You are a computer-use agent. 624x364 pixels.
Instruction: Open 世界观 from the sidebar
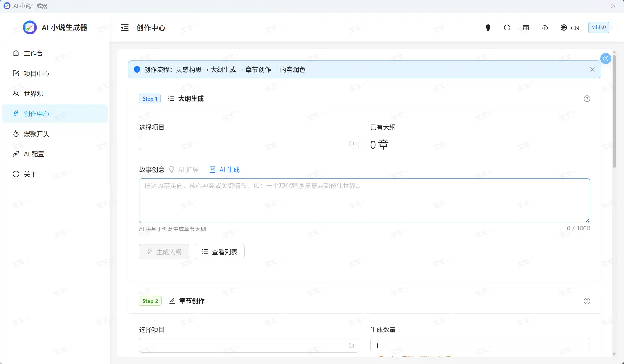(34, 94)
